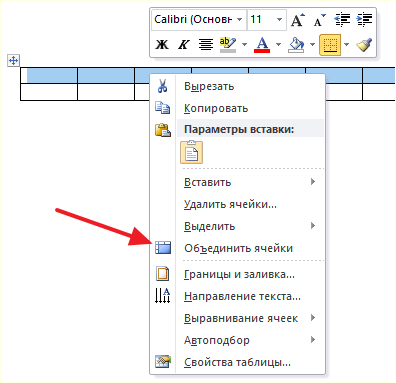Choose Объединить ячейки menu item
This screenshot has height=383, width=396.
pos(237,248)
